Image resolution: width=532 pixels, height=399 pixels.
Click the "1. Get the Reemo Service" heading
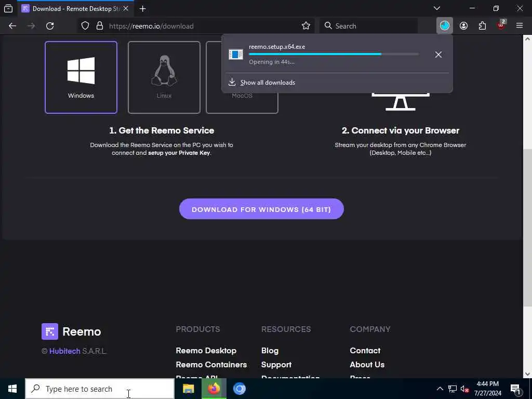point(162,130)
